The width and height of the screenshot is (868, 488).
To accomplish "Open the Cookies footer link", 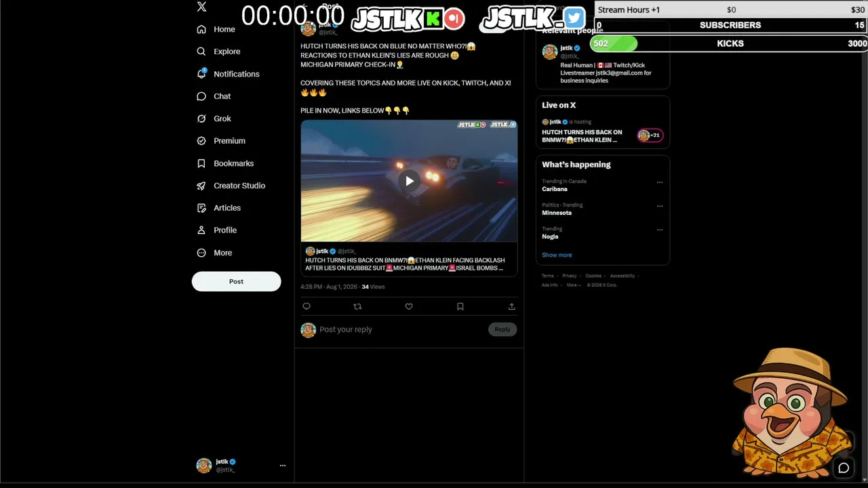I will (593, 276).
